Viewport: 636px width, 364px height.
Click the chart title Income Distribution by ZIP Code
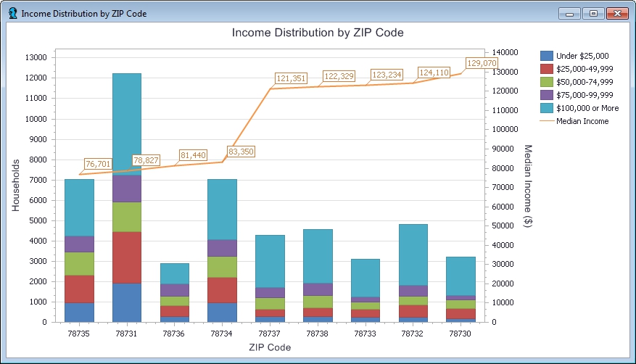[317, 33]
